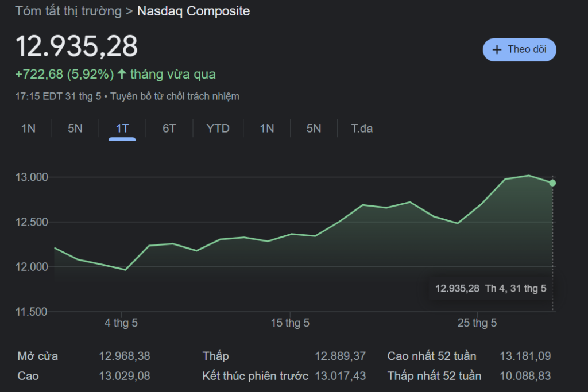Click the Cao value 13.029,08
588x392 pixels.
coord(125,375)
